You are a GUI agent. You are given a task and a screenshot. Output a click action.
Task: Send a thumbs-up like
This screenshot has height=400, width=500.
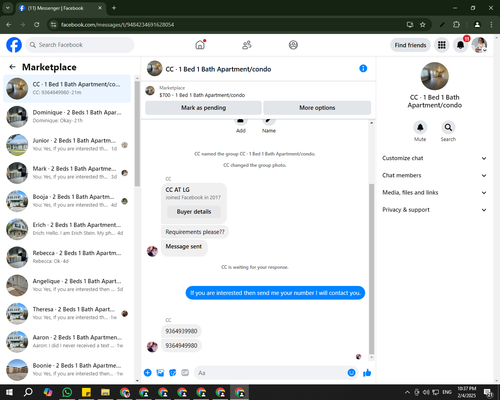coord(367,373)
